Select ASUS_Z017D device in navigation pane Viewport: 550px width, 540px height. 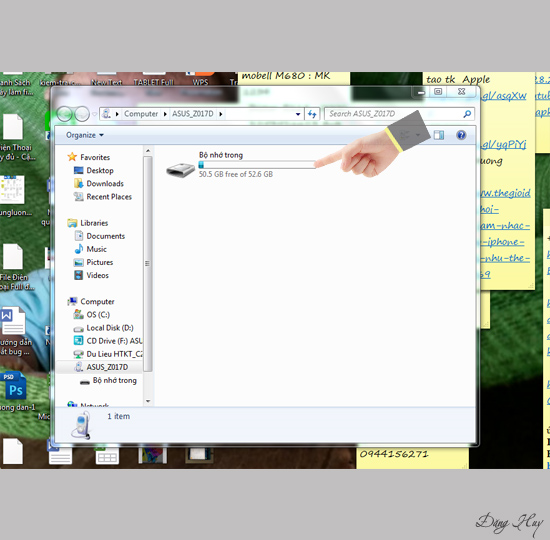(x=107, y=367)
